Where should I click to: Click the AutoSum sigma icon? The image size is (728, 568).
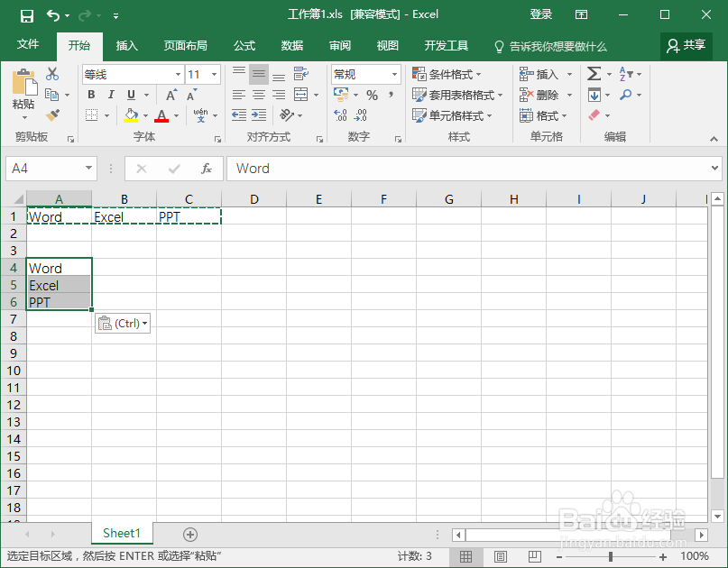tap(594, 74)
